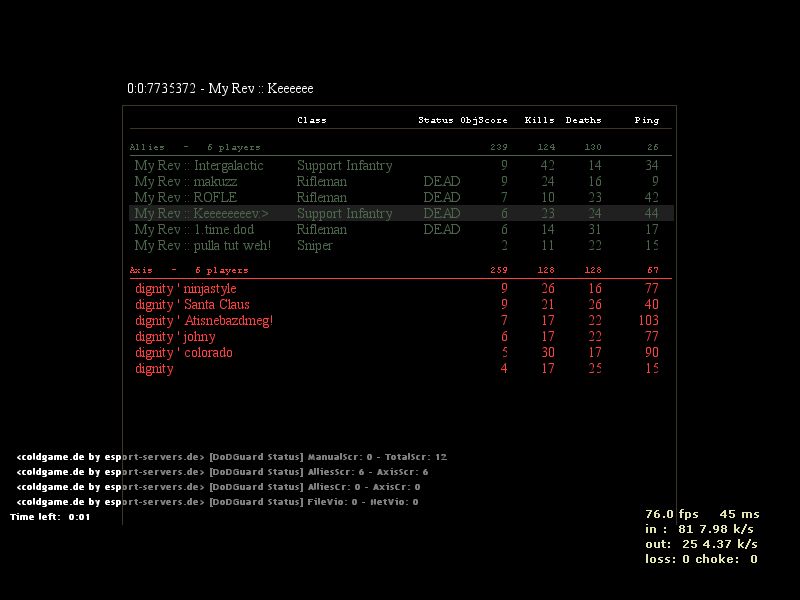800x600 pixels.
Task: Click the Time left counter
Action: [x=50, y=517]
